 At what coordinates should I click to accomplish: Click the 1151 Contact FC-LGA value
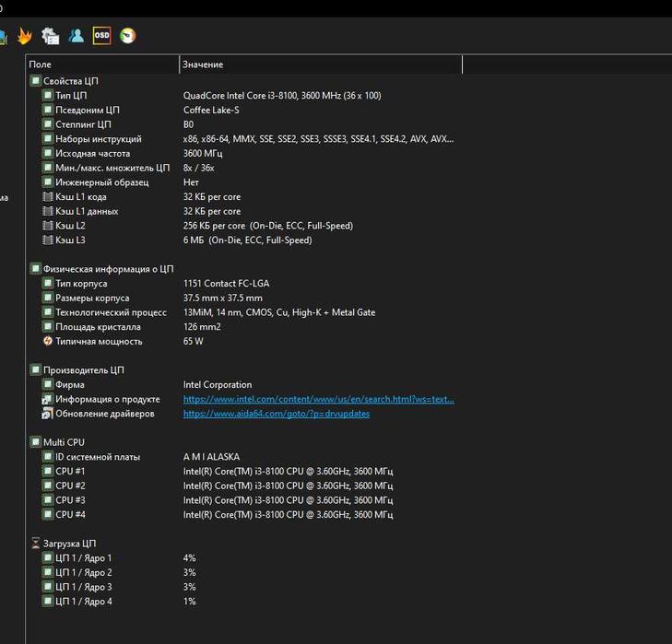pos(226,283)
